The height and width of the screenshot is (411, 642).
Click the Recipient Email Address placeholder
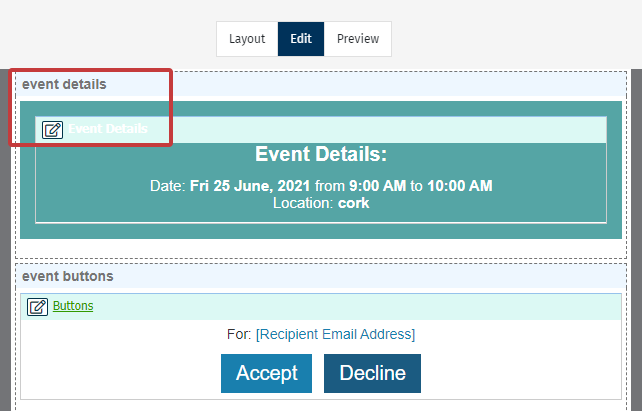pyautogui.click(x=335, y=334)
